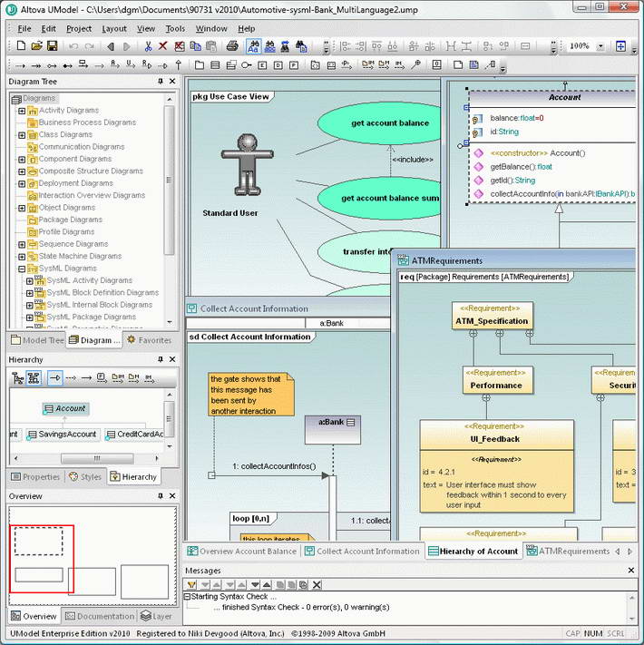Toggle dashed-arrow dependency filter in Hierarchy toolbar
The image size is (644, 645).
coord(71,377)
